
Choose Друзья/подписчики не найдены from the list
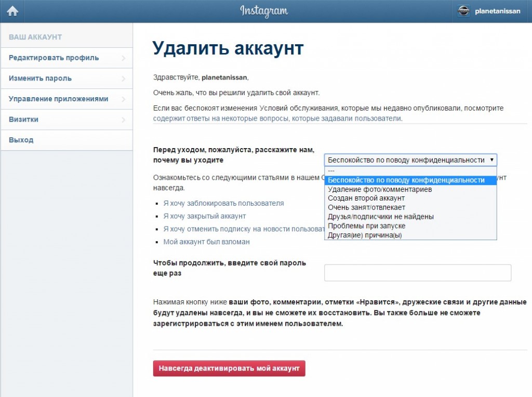coord(410,217)
